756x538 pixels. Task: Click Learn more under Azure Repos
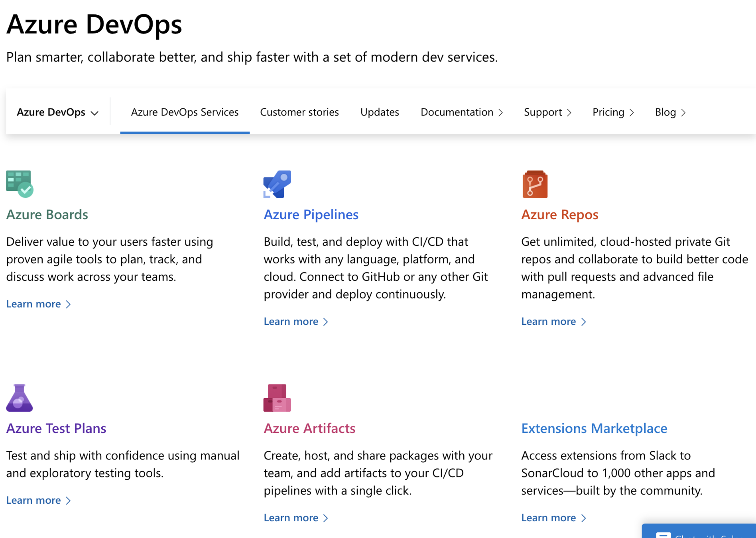(x=554, y=322)
